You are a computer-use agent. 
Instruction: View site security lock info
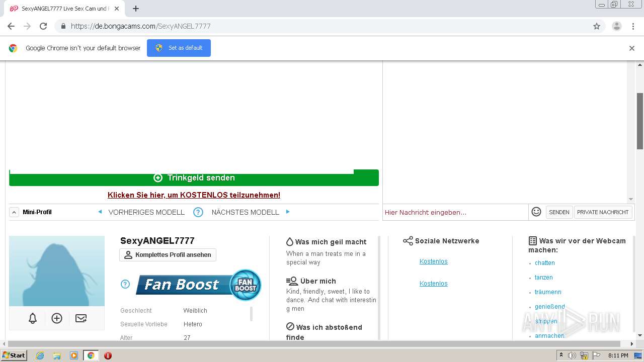click(x=63, y=26)
